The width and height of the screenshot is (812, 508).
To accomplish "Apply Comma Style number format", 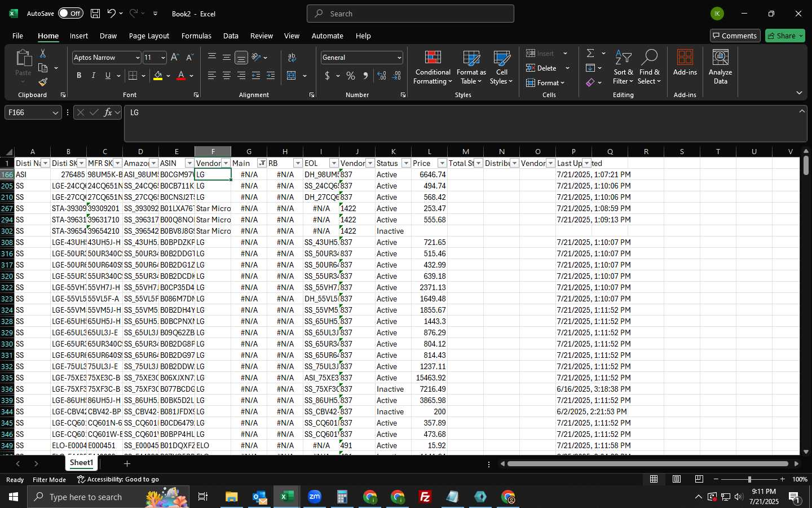I will click(365, 76).
